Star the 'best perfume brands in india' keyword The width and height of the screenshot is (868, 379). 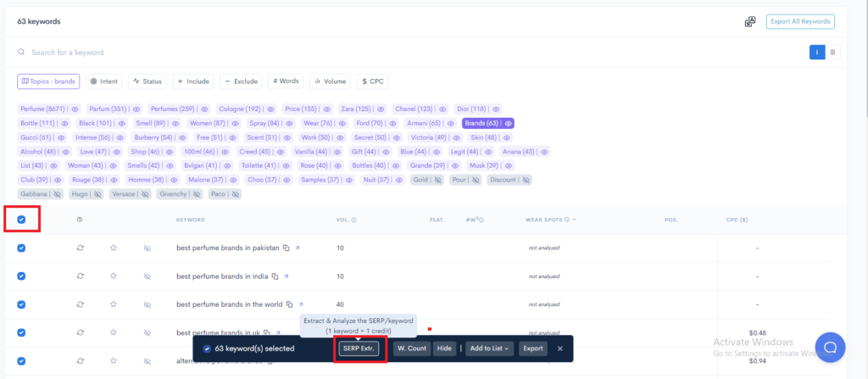click(114, 276)
